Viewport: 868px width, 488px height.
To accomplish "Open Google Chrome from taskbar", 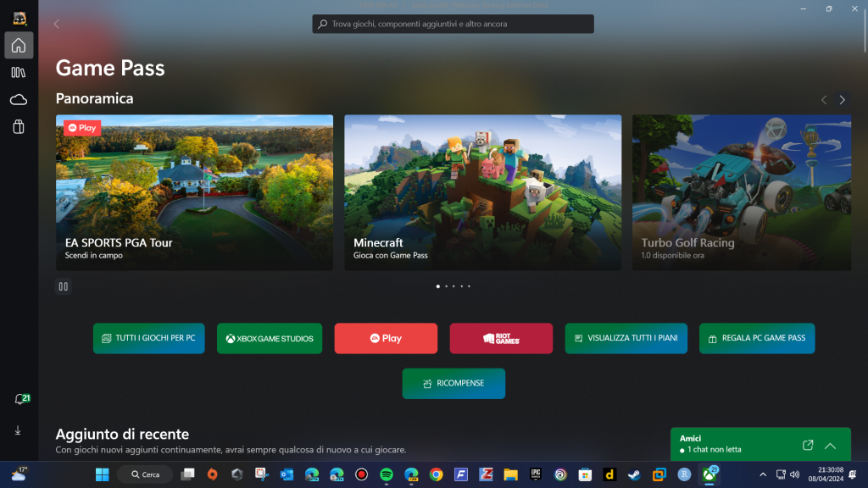I will pyautogui.click(x=437, y=474).
